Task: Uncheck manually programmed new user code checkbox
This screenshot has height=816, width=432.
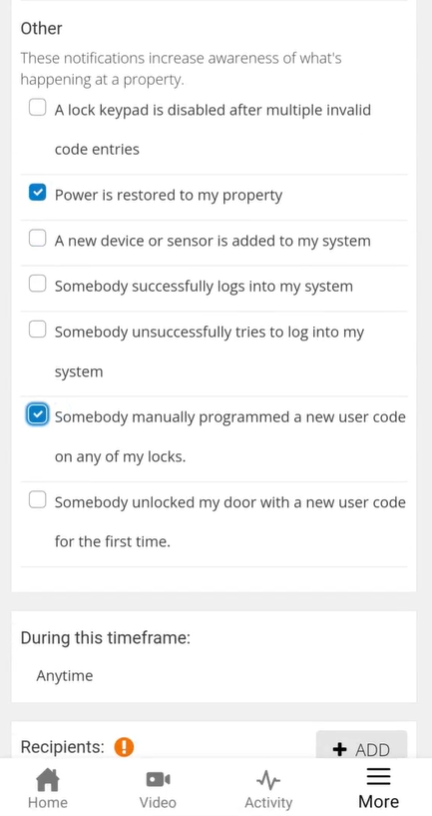Action: [37, 415]
